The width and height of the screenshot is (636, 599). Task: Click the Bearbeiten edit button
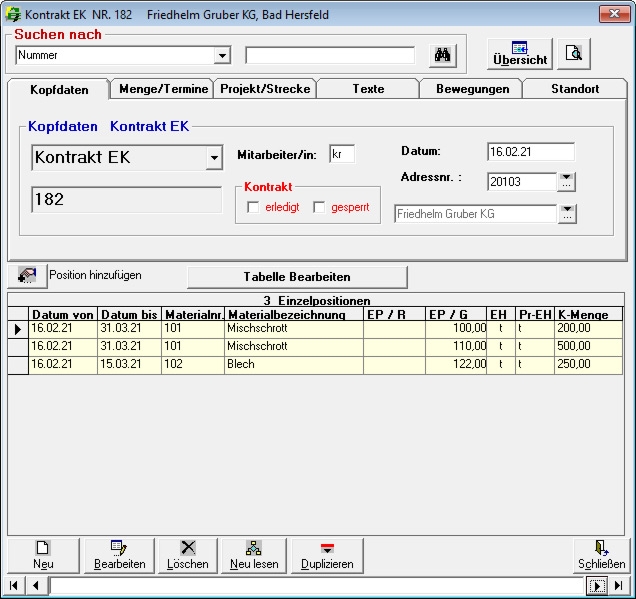point(119,555)
